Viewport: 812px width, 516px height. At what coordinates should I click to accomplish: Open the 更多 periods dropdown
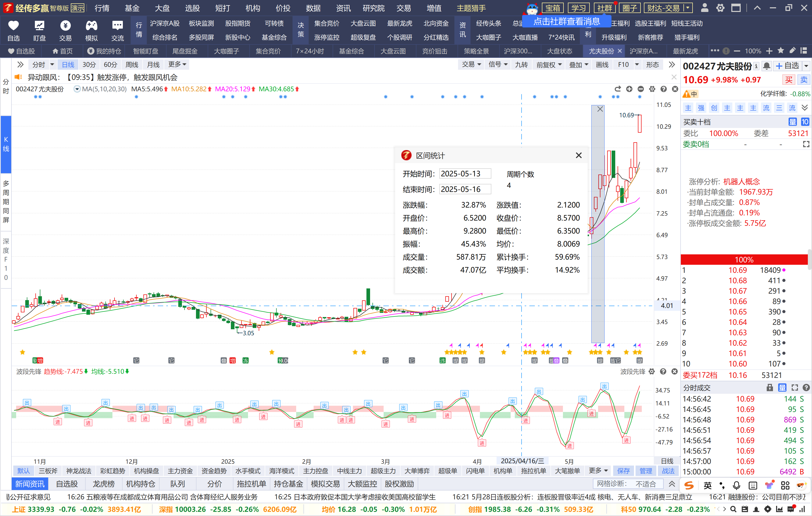point(177,64)
